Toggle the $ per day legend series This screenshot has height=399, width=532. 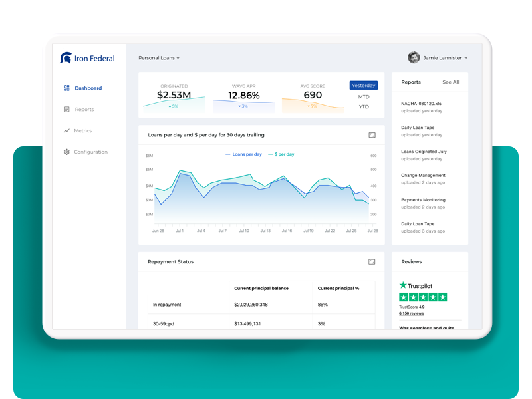tap(281, 154)
